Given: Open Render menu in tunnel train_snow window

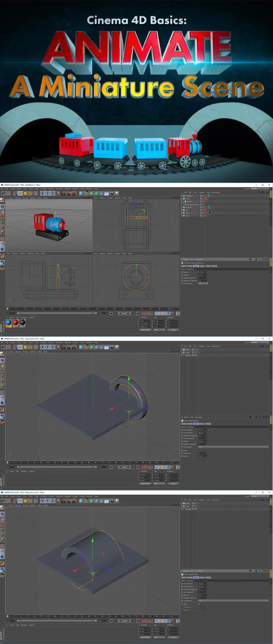Looking at the screenshot, I should pyautogui.click(x=51, y=496).
